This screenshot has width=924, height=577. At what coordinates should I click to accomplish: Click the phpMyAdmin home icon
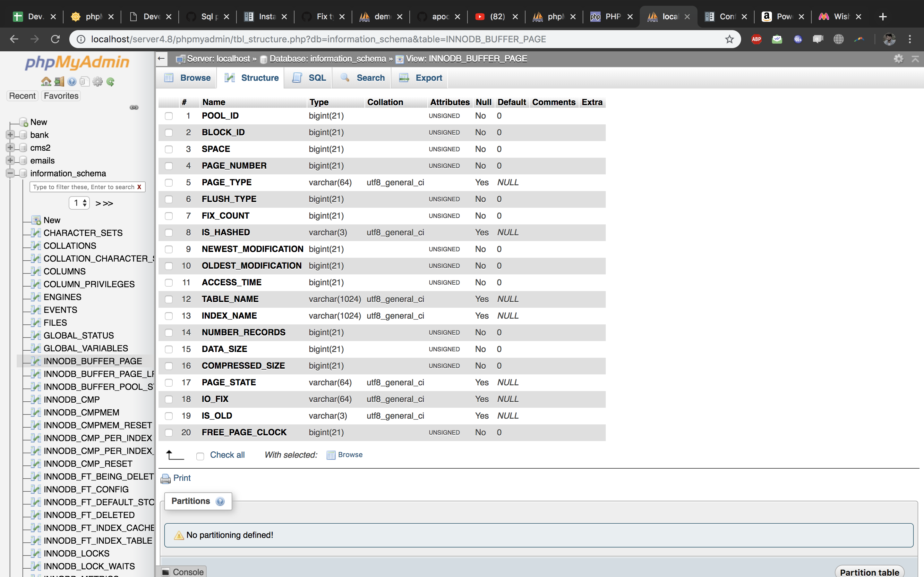click(46, 81)
